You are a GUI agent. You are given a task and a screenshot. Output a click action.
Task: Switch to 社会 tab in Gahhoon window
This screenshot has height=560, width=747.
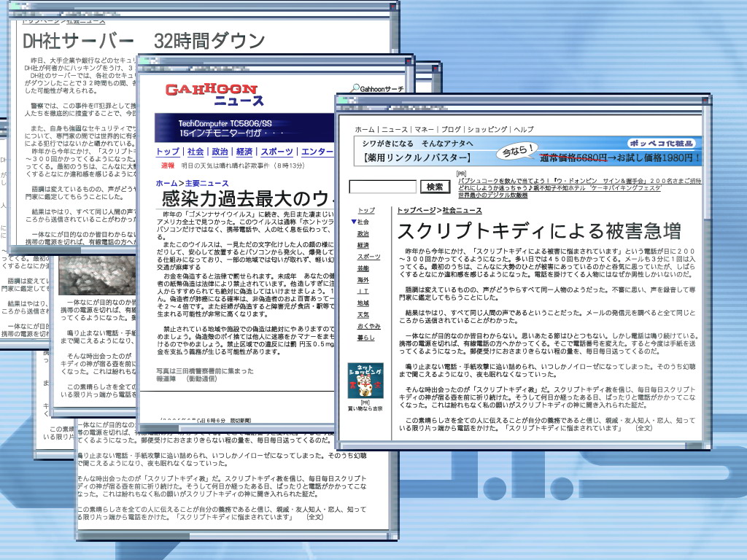coord(196,152)
